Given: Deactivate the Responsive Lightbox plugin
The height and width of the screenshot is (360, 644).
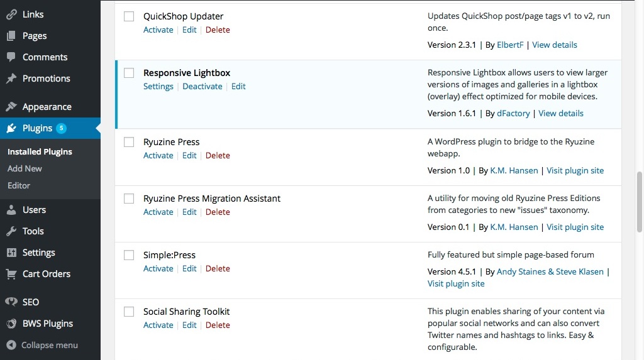Looking at the screenshot, I should click(202, 86).
